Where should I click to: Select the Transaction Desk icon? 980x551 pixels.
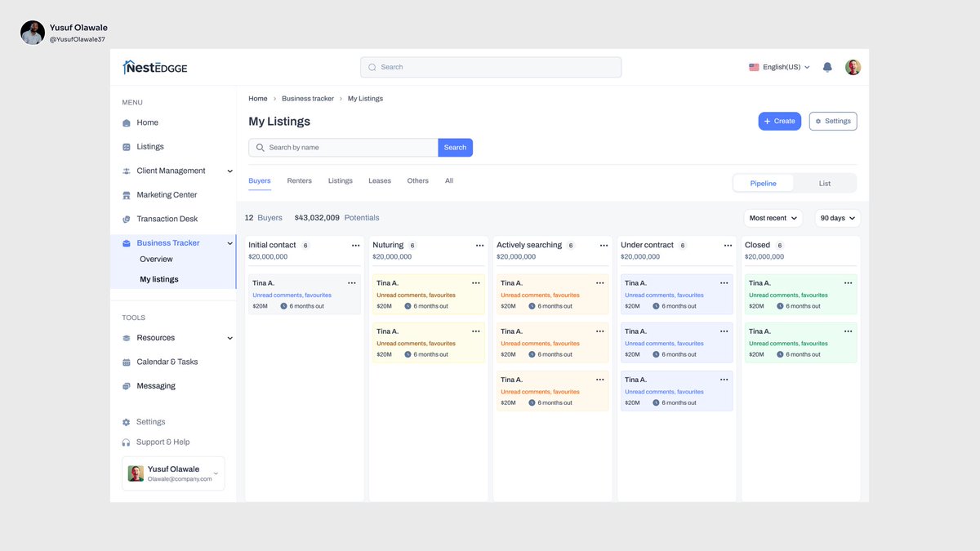click(x=127, y=218)
